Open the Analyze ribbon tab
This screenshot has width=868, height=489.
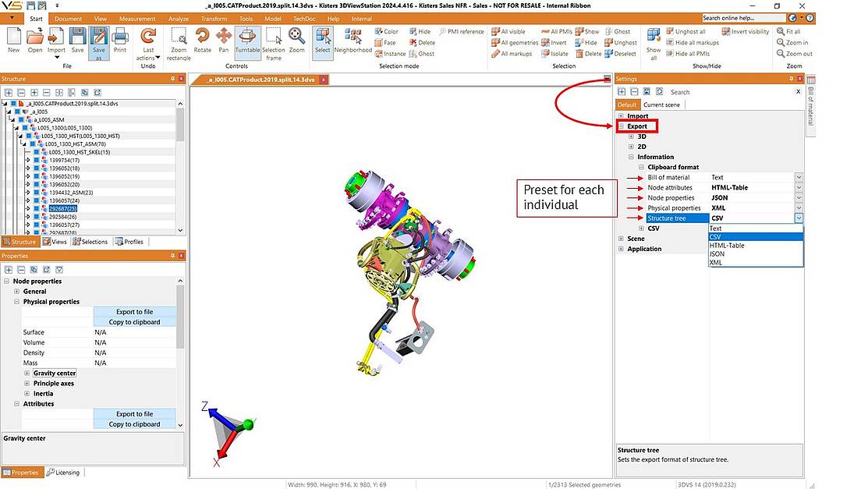click(x=179, y=19)
